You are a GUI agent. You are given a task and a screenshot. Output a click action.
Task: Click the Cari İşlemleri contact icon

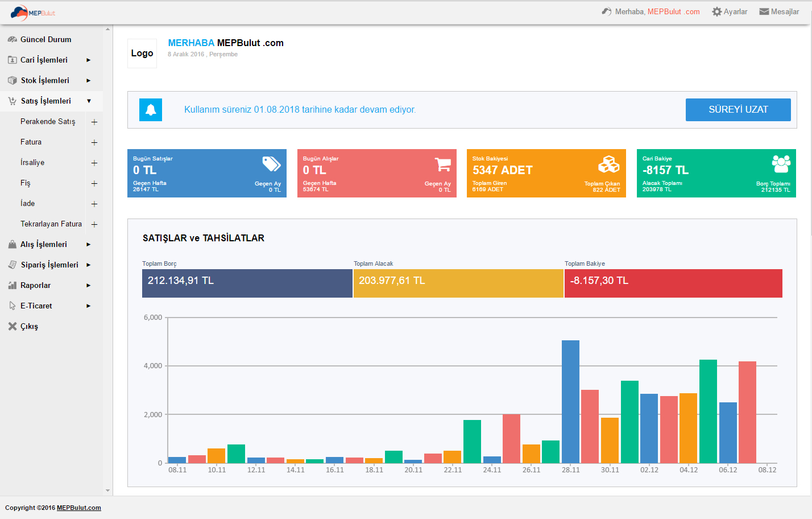pos(12,60)
